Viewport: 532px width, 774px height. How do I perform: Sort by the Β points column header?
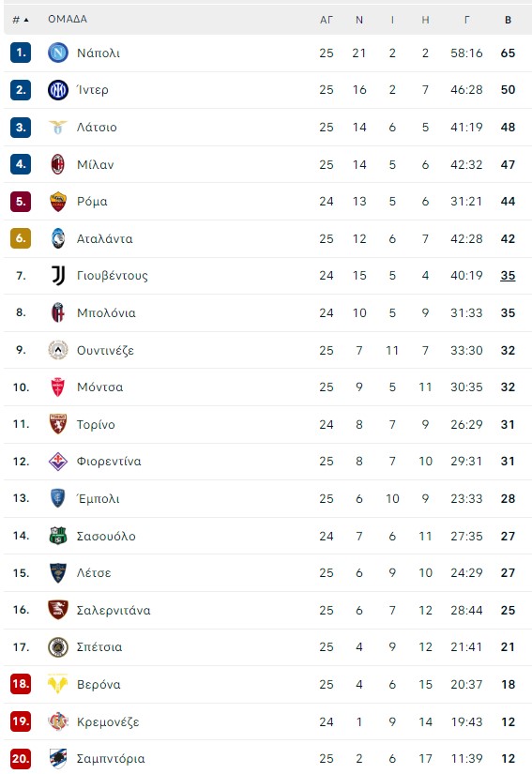(x=508, y=21)
